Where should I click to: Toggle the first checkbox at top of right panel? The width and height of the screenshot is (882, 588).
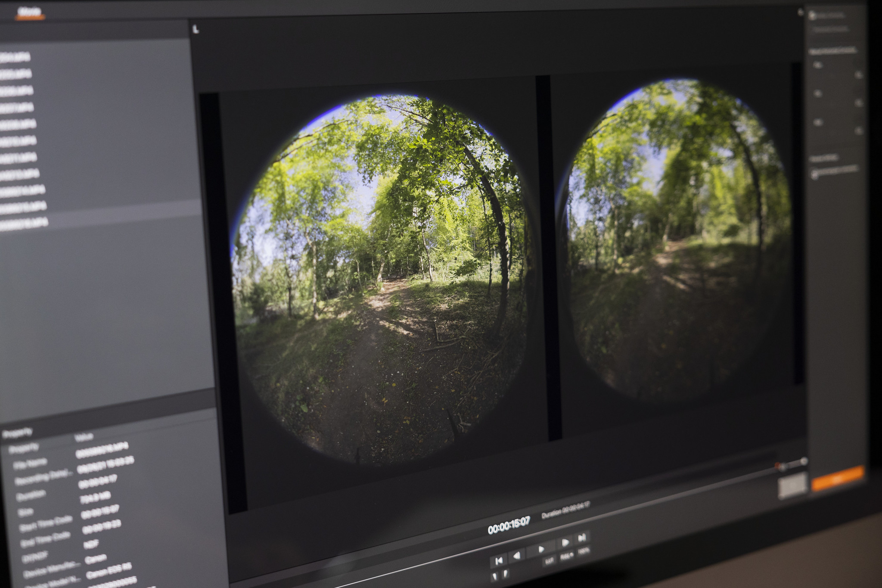click(x=813, y=16)
